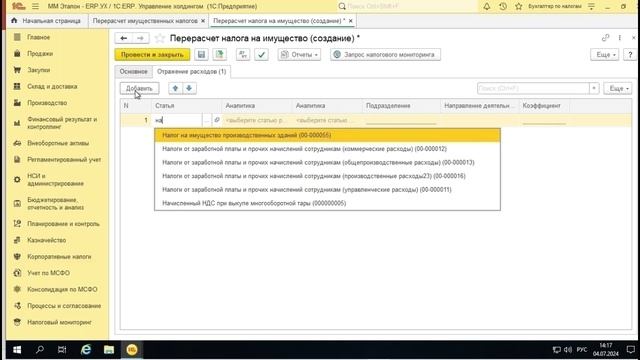Click the green checkmark toolbar icon

pyautogui.click(x=261, y=54)
